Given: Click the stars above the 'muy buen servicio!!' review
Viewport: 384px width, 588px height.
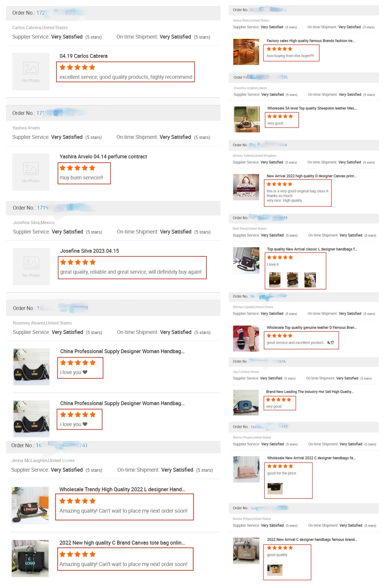Looking at the screenshot, I should pyautogui.click(x=77, y=168).
